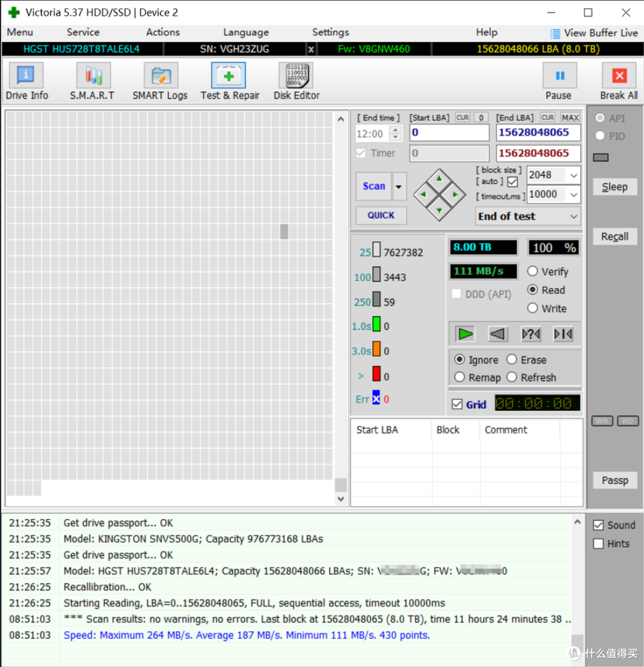
Task: Expand the block size 2048 dropdown
Action: (574, 175)
